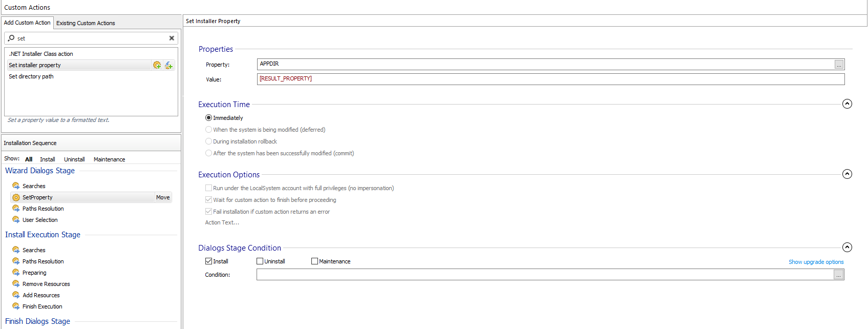Collapse the Execution Time section
868x329 pixels.
click(847, 104)
